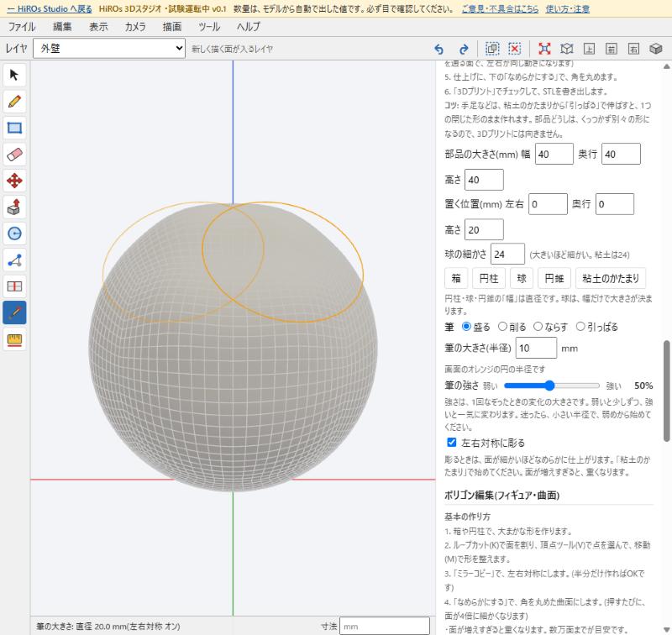Screen dimensions: 672x635
Task: Click the 筆の大きさ status bar text
Action: click(x=108, y=626)
